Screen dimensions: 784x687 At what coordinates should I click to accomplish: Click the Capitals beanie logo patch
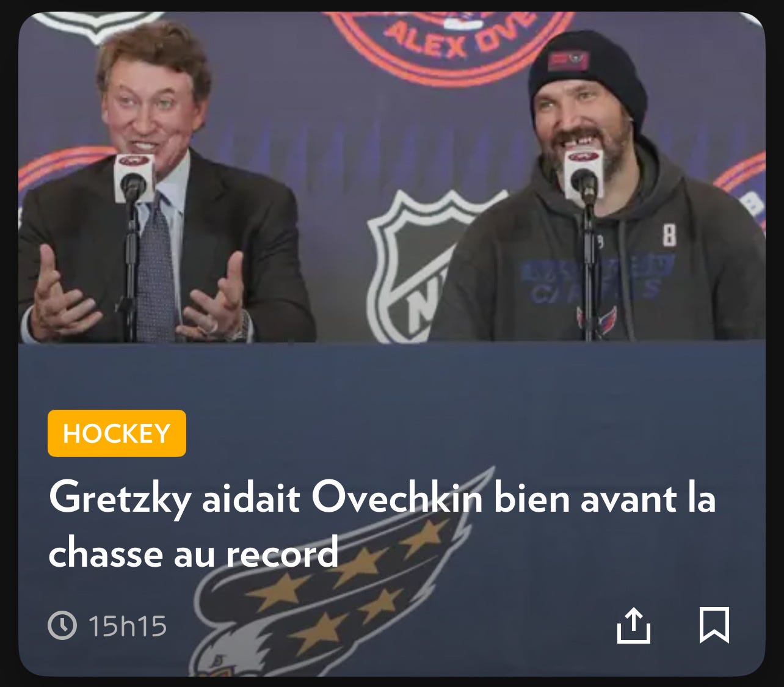click(x=568, y=60)
